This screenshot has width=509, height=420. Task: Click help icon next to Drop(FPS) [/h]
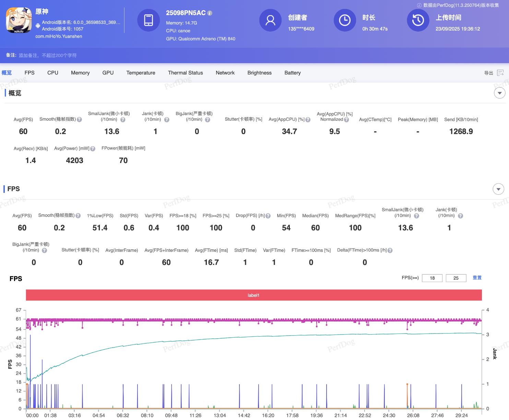[268, 216]
